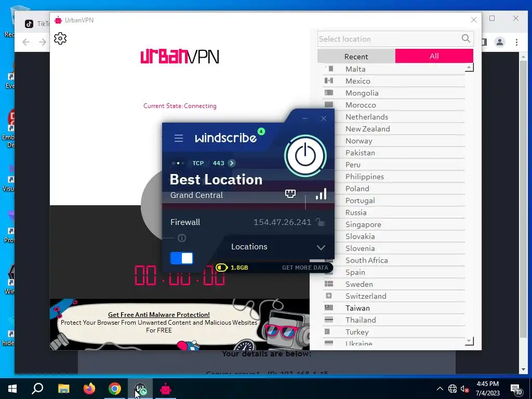Switch to Recent locations tab
Screen dimensions: 532x399
coord(356,56)
